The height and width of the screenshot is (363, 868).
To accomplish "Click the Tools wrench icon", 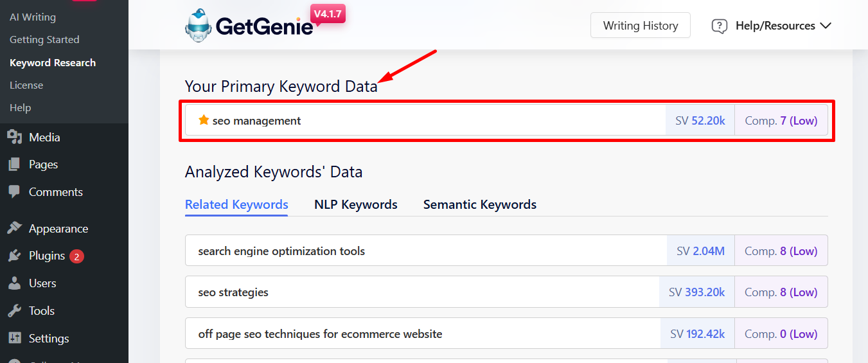I will coord(15,311).
